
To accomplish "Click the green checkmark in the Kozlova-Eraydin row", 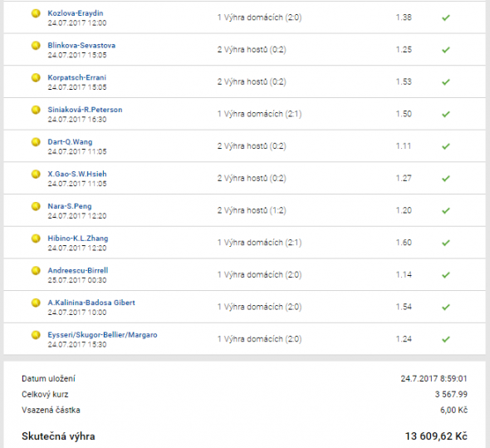I will [x=446, y=17].
